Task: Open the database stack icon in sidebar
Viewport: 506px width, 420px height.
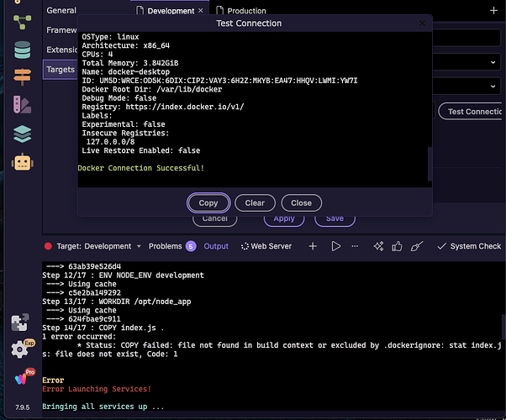Action: pos(22,50)
